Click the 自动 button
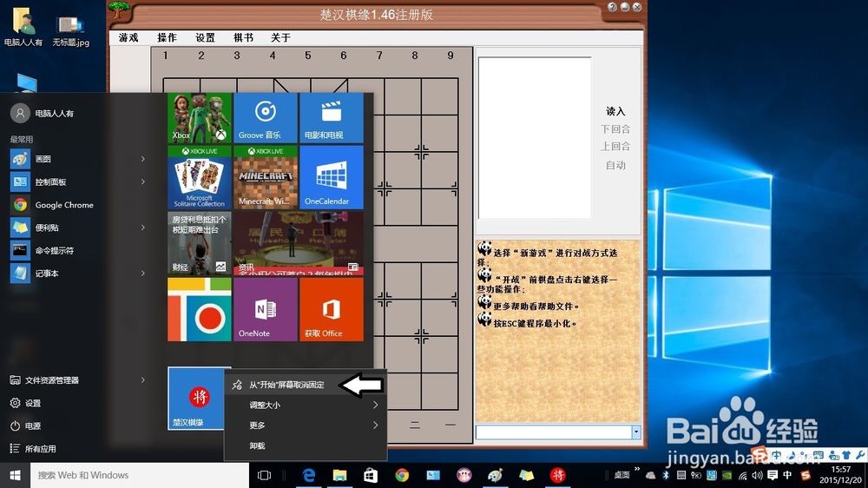Screen dimensions: 868x488 (615, 165)
